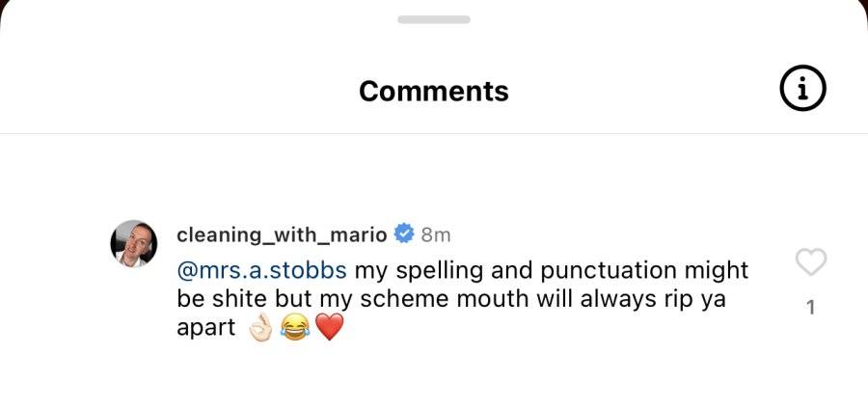Open cleaning_with_mario's profile picture
Screen dimensions: 868x411
[133, 244]
